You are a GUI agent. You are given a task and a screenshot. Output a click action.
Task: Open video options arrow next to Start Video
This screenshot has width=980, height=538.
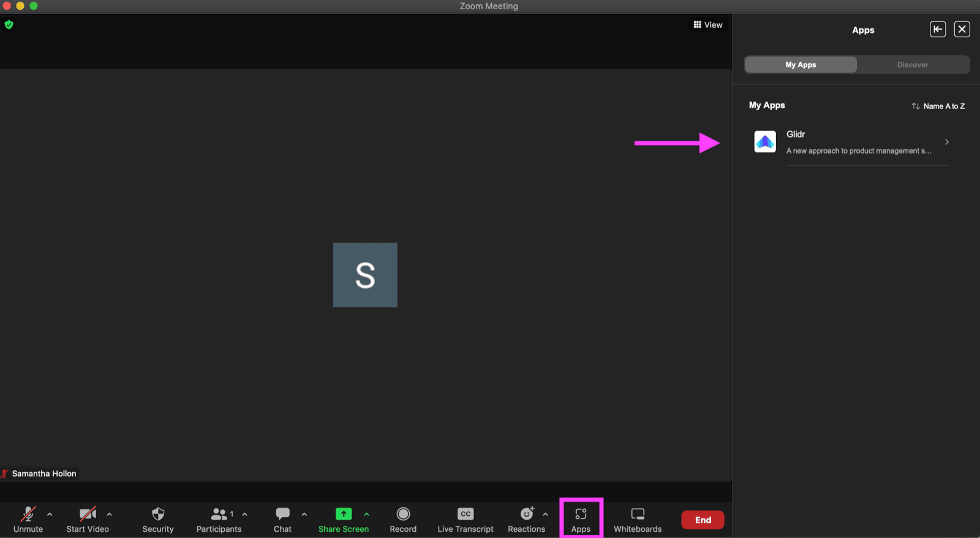click(x=109, y=514)
